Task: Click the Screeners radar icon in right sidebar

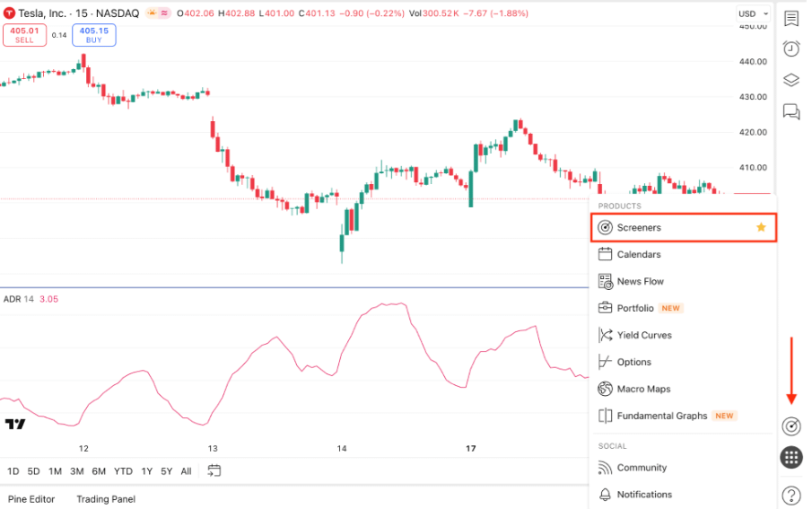Action: click(x=790, y=426)
